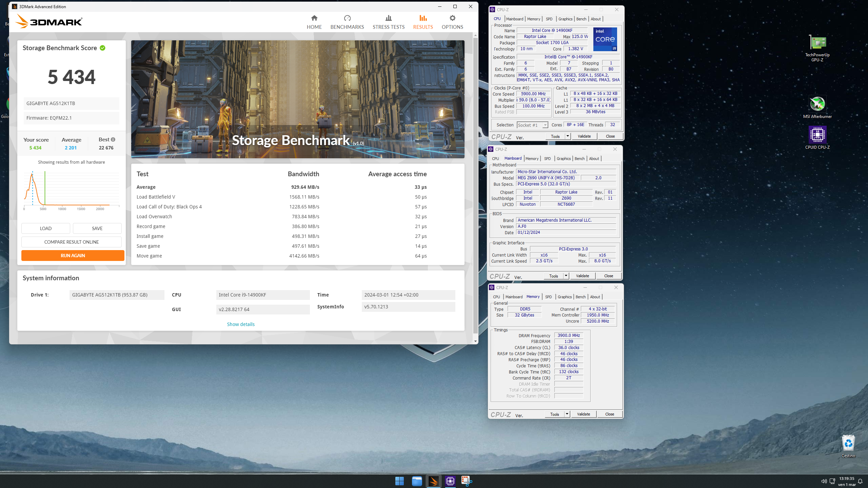868x488 pixels.
Task: Open About tab in bottom CPU-Z window
Action: [595, 297]
